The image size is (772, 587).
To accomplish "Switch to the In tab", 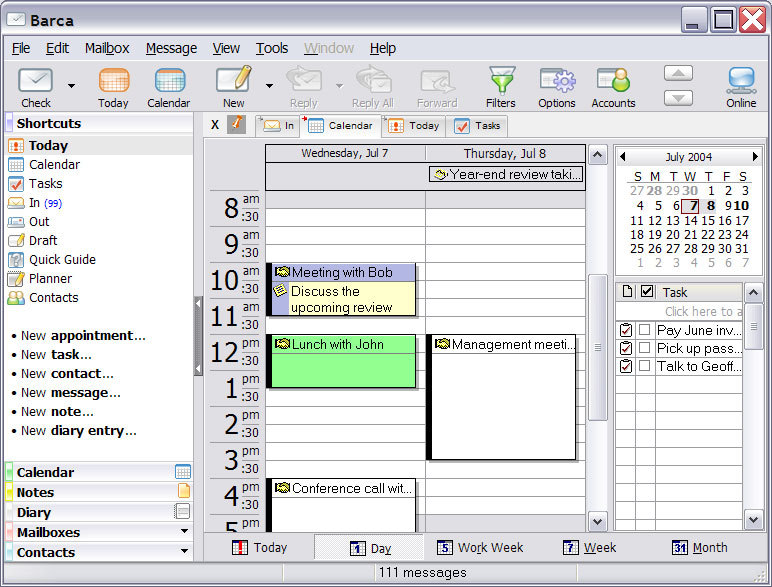I will pyautogui.click(x=279, y=126).
